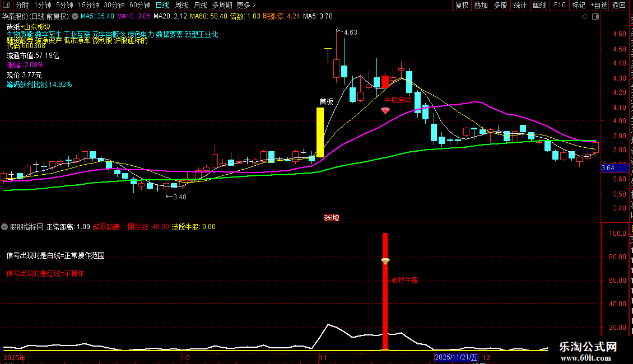
Task: Click the 2025/11/21/五 date marker
Action: pyautogui.click(x=456, y=357)
